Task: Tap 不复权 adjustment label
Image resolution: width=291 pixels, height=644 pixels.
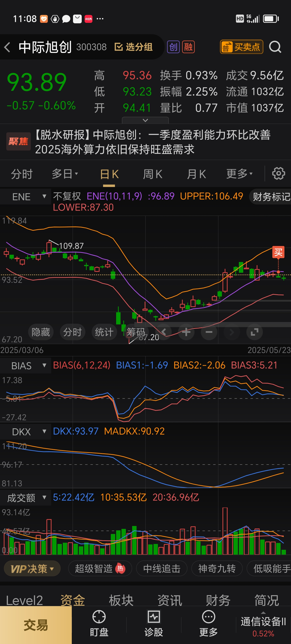Action: 67,196
